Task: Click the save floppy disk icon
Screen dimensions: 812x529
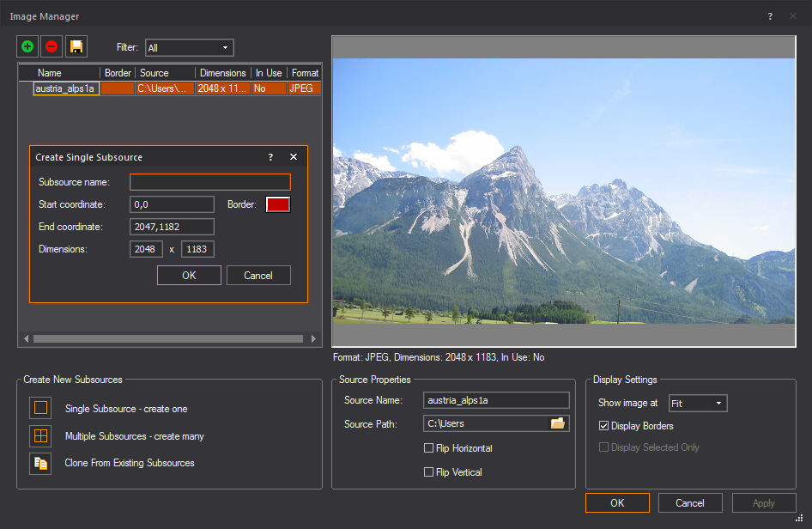Action: click(x=76, y=47)
